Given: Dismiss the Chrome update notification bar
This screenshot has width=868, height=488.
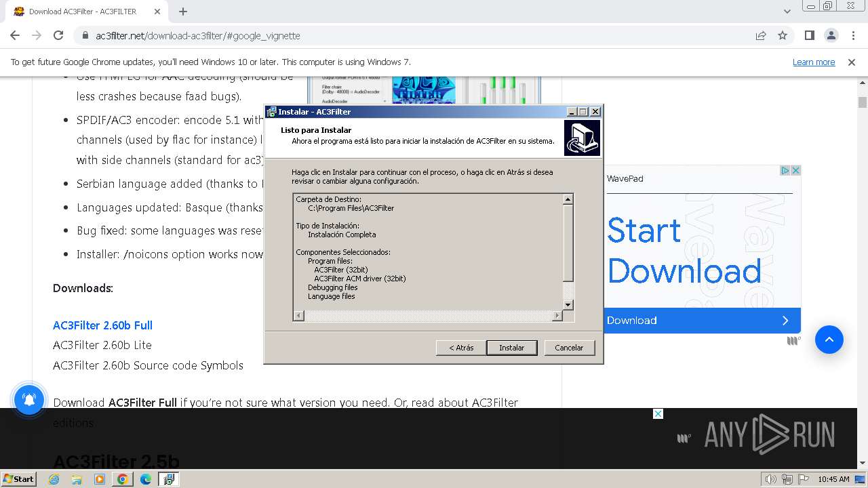Looking at the screenshot, I should [852, 62].
